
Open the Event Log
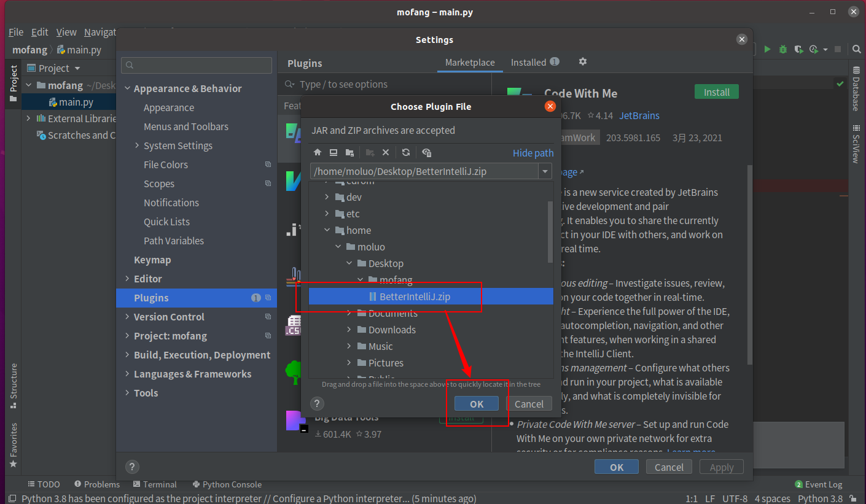pos(819,484)
